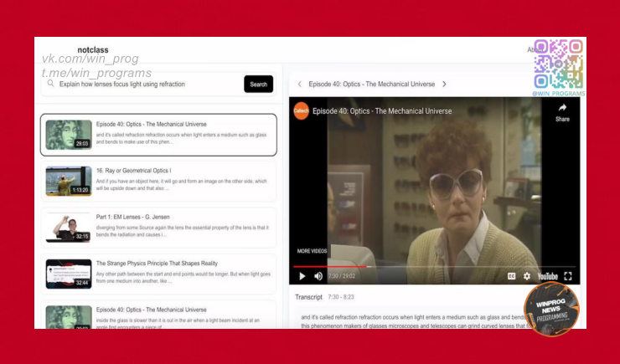Image resolution: width=620 pixels, height=364 pixels.
Task: Open thumbnail with 1:13:20 duration
Action: [x=69, y=182]
